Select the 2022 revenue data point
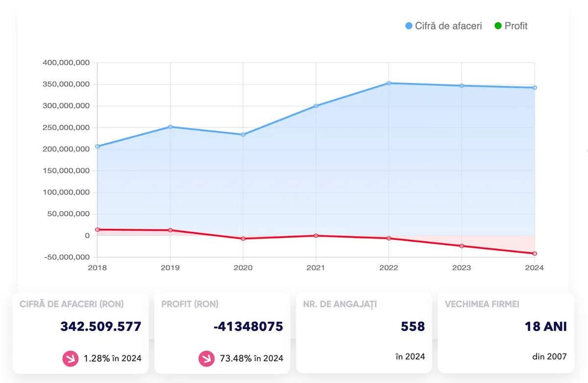This screenshot has height=383, width=588. click(x=389, y=83)
